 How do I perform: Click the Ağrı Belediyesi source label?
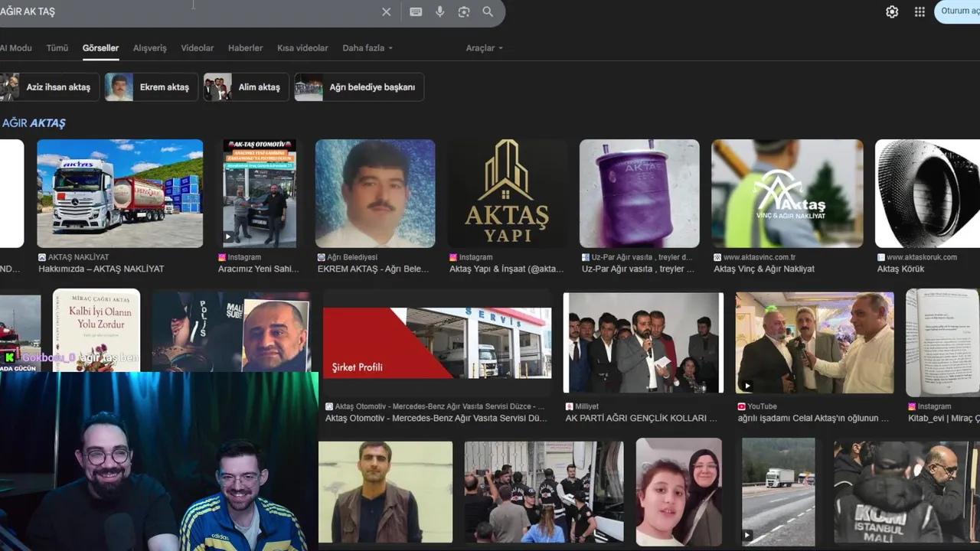tap(352, 257)
